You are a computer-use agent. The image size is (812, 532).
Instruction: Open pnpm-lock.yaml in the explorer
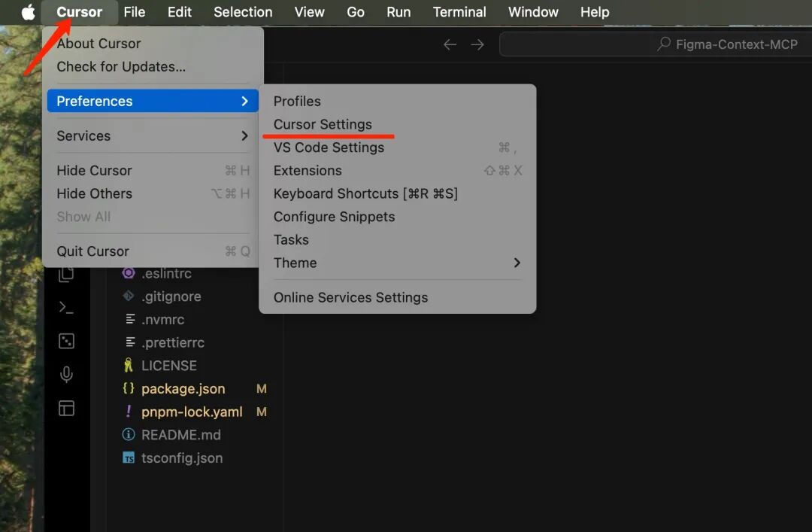(x=194, y=412)
